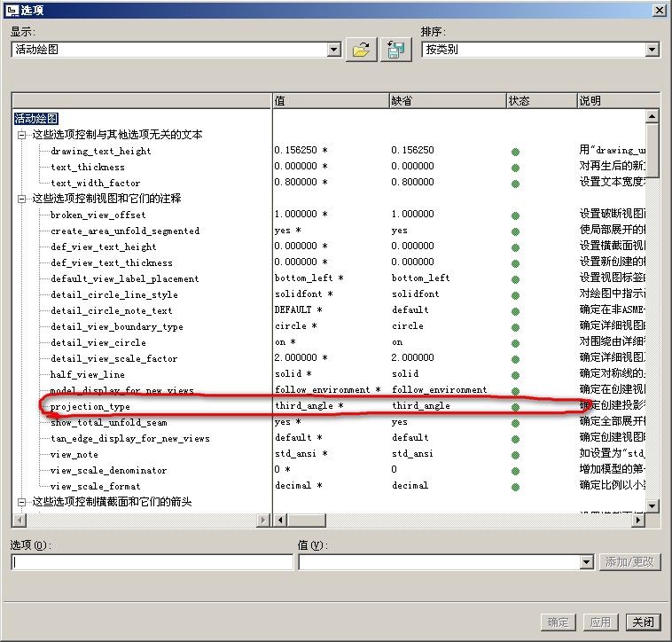Open the 值(V) value dropdown arrow
The image size is (672, 642).
click(x=586, y=562)
